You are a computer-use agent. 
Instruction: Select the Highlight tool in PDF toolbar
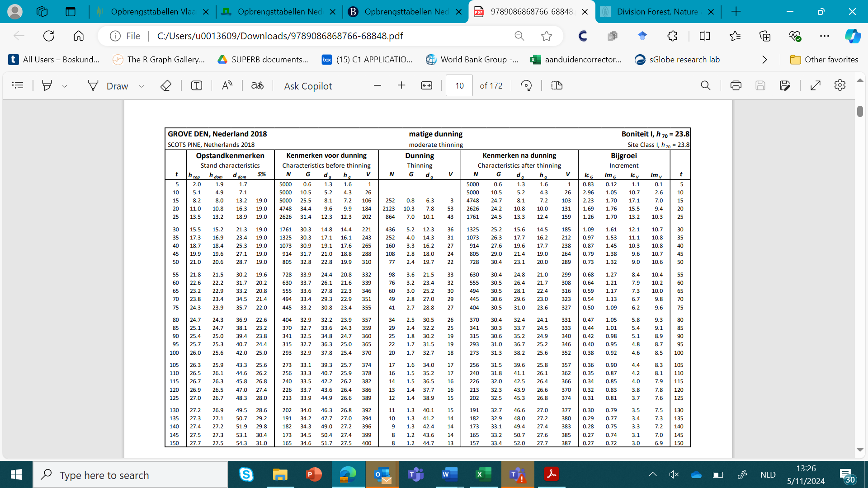pos(47,85)
